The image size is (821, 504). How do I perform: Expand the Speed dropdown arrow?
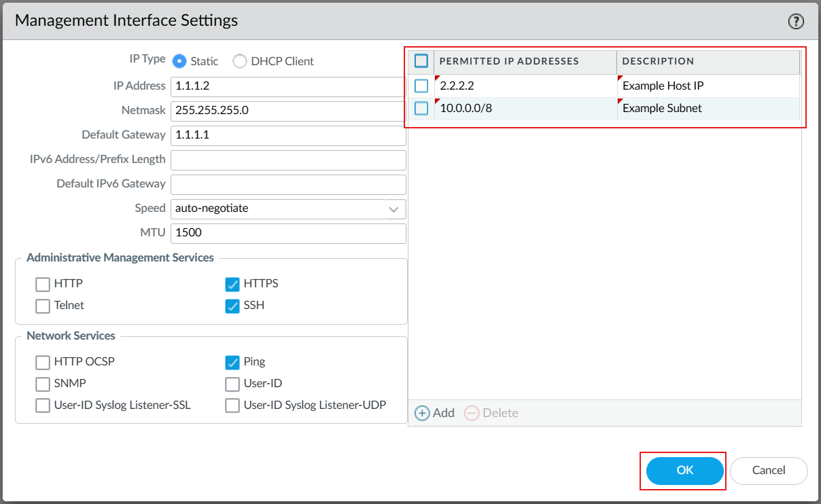pos(394,209)
